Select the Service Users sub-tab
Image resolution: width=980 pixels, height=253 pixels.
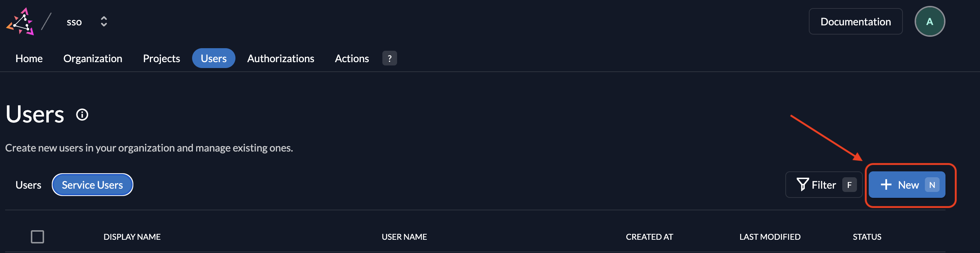click(93, 185)
